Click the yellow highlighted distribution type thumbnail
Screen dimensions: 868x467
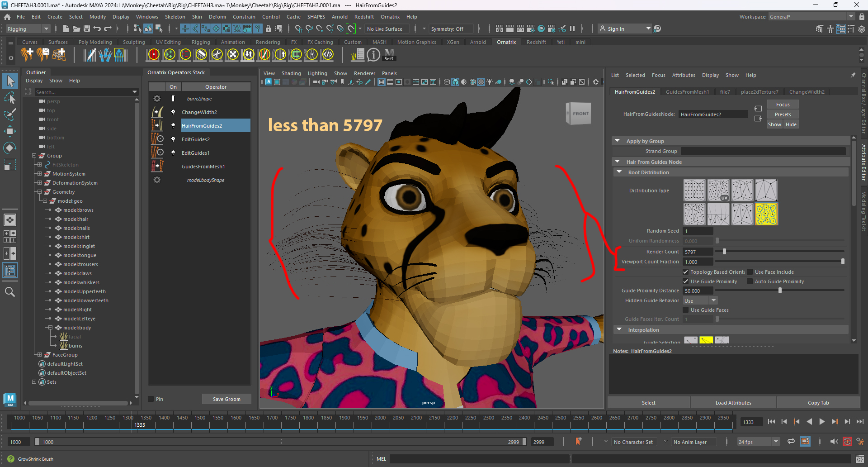766,214
